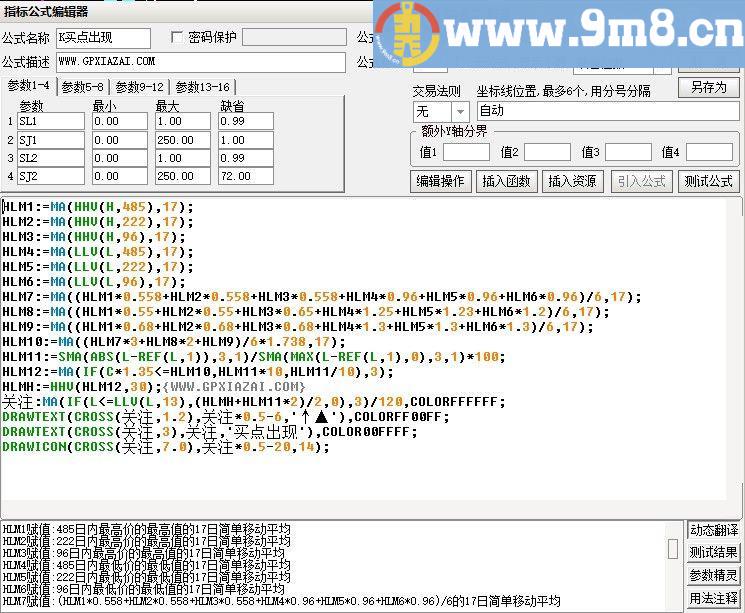Click the 动态翻译 button
The height and width of the screenshot is (613, 745).
(714, 530)
